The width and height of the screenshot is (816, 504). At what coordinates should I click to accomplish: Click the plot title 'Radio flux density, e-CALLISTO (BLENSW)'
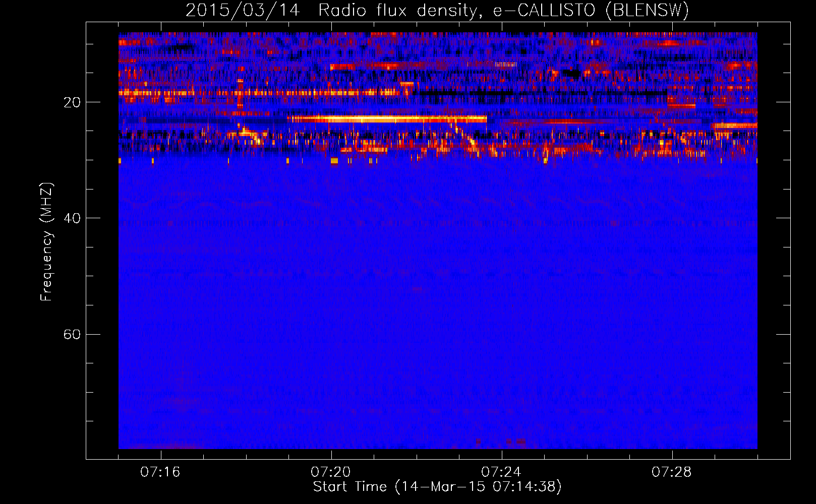pyautogui.click(x=503, y=11)
